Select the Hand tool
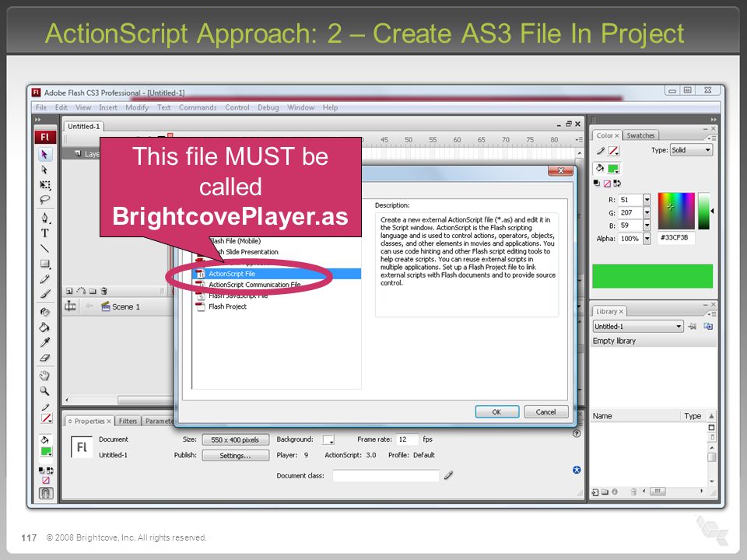 coord(45,376)
